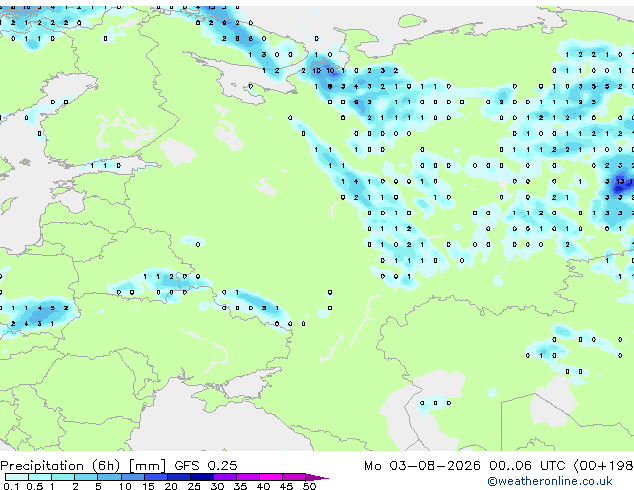Pick the 10–15 mm legend swatch
The image size is (634, 490).
coord(132,477)
